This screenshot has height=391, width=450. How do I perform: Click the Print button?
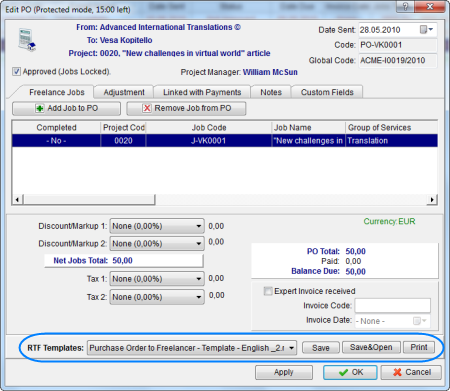point(419,347)
